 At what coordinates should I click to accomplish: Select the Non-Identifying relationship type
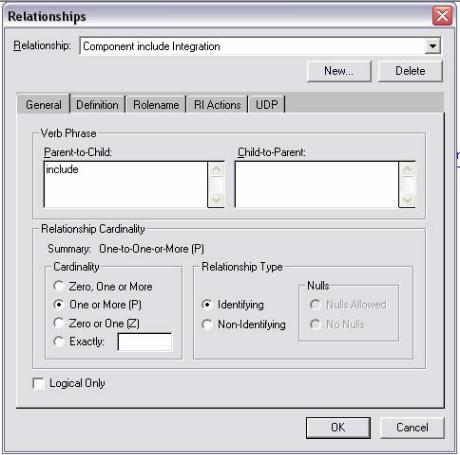[x=244, y=324]
